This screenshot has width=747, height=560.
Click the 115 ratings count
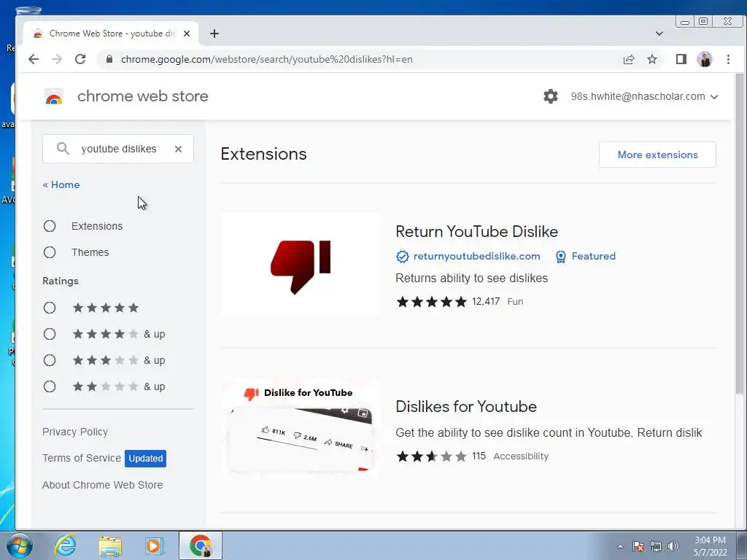(x=479, y=456)
